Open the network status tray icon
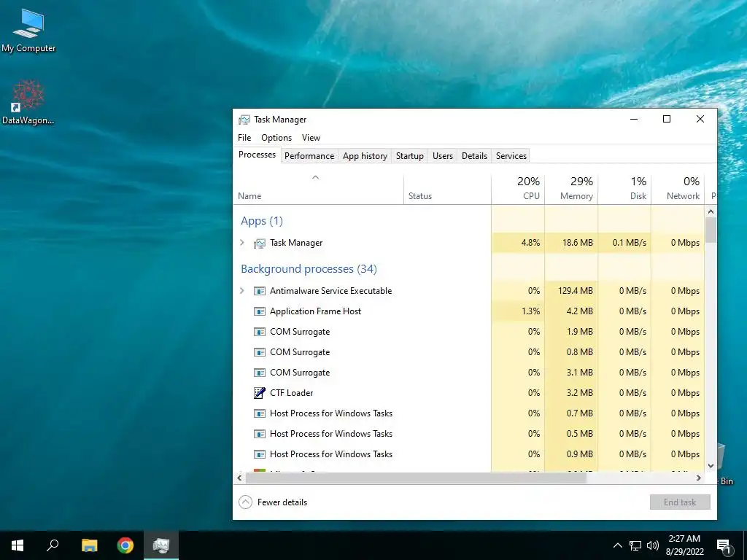 pyautogui.click(x=635, y=545)
